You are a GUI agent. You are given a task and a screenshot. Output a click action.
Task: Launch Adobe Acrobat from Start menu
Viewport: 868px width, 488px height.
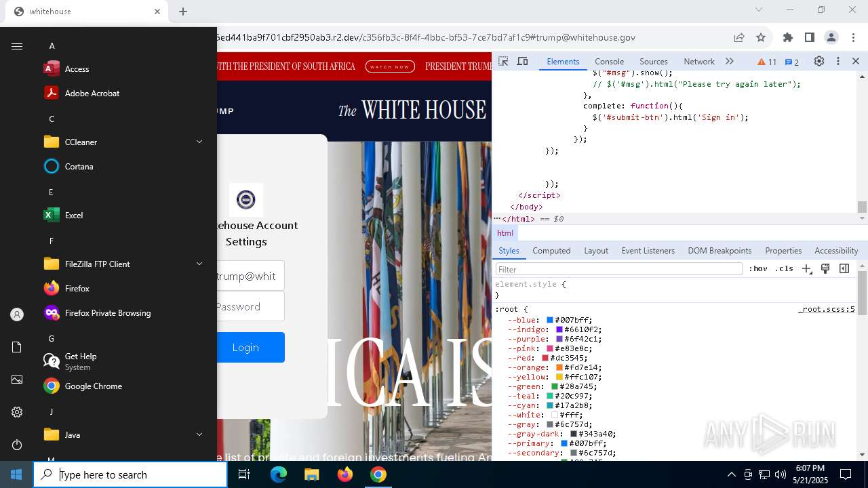click(122, 94)
